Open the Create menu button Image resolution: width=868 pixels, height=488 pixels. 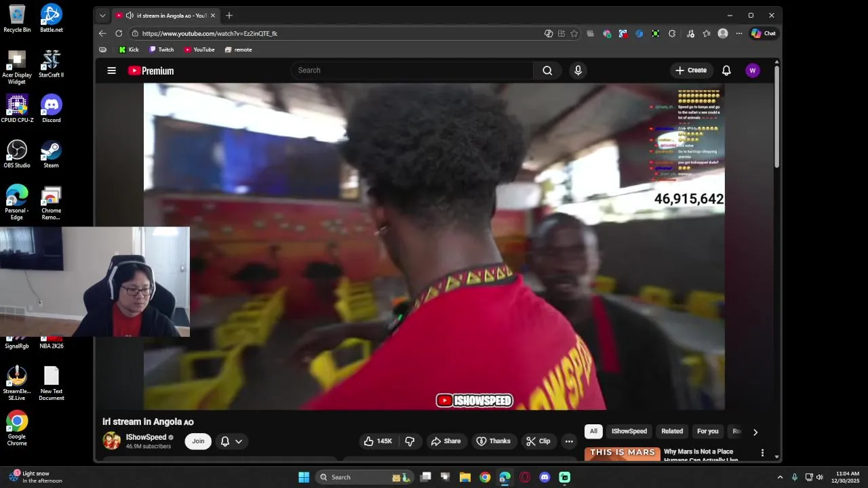coord(691,70)
